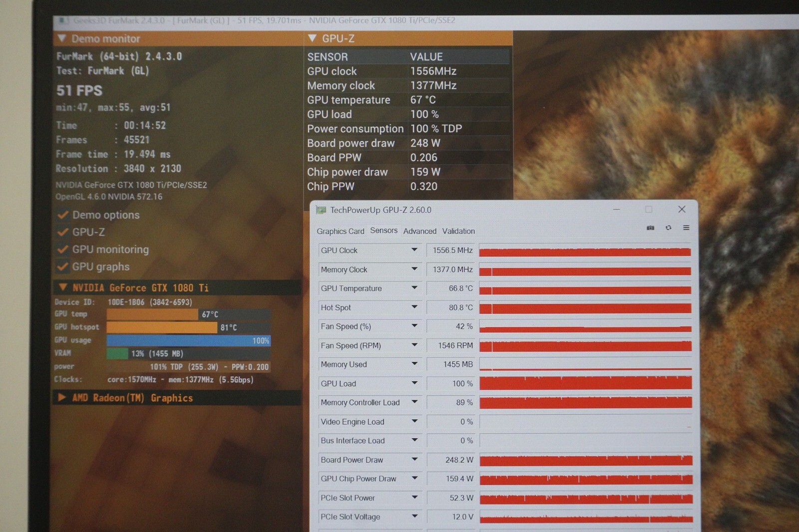
Task: Toggle the Demo options checkmark
Action: pyautogui.click(x=63, y=215)
